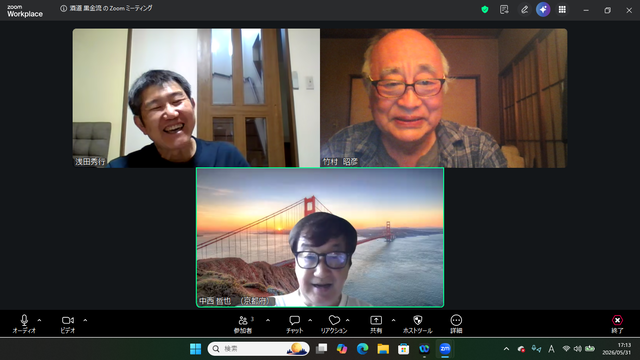Click red-dot tray notification icon
The width and height of the screenshot is (640, 360).
pyautogui.click(x=521, y=349)
